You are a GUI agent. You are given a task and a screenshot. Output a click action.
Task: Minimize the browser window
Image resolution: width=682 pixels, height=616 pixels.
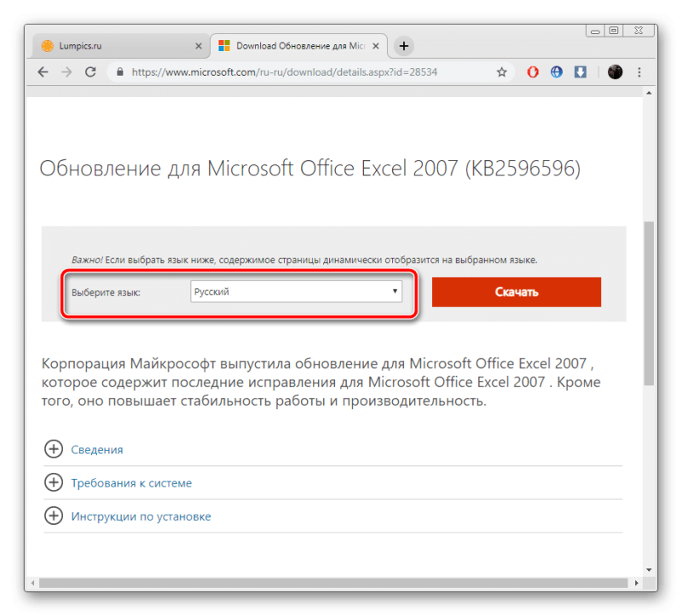coord(595,31)
